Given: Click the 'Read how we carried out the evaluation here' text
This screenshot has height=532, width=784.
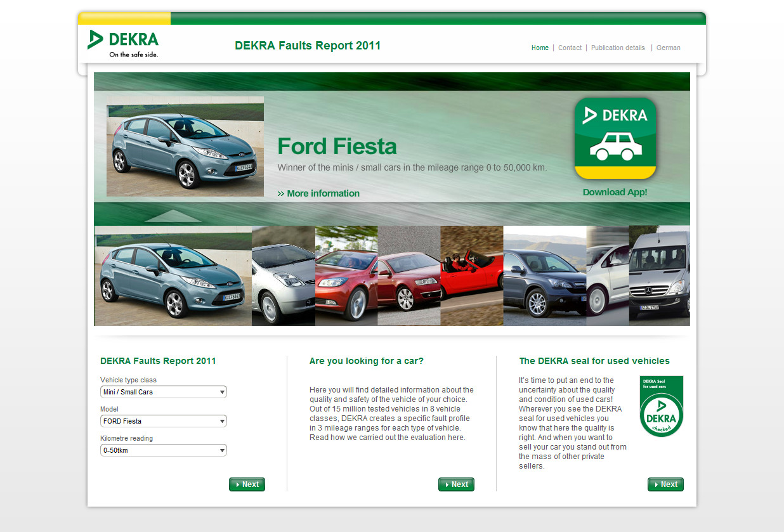Looking at the screenshot, I should pos(388,438).
